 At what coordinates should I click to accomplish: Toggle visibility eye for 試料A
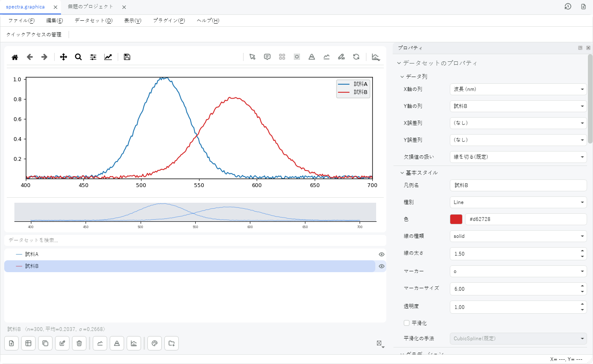(382, 254)
